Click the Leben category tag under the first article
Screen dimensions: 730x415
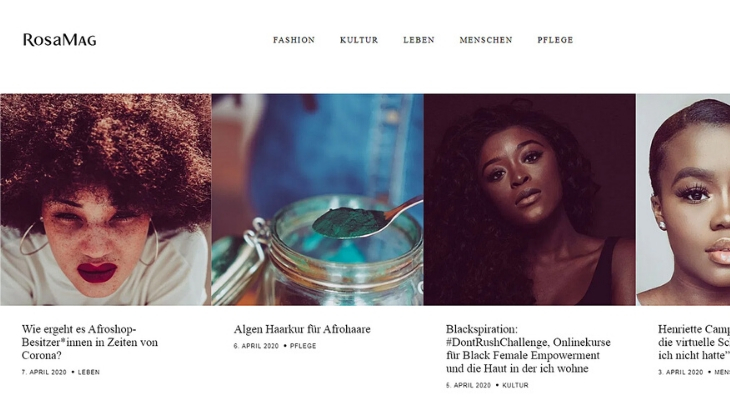click(x=88, y=372)
